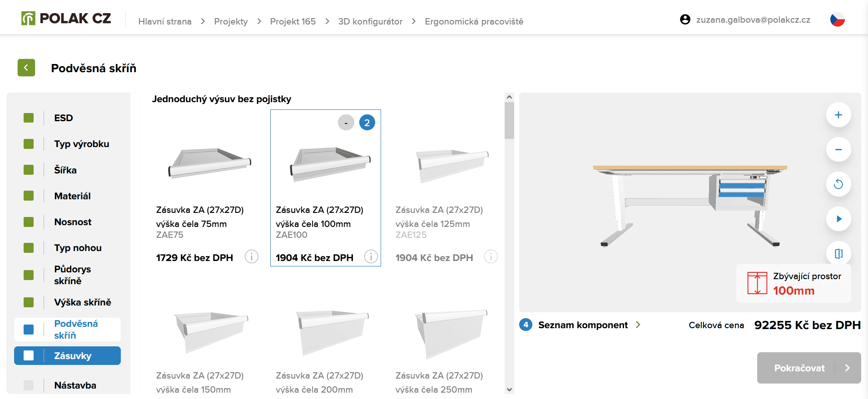This screenshot has width=868, height=399.
Task: Click the Pokračovat chevron arrow
Action: coord(848,368)
